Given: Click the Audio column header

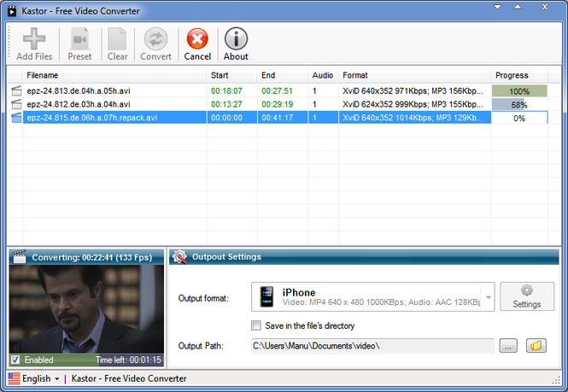Looking at the screenshot, I should tap(323, 75).
